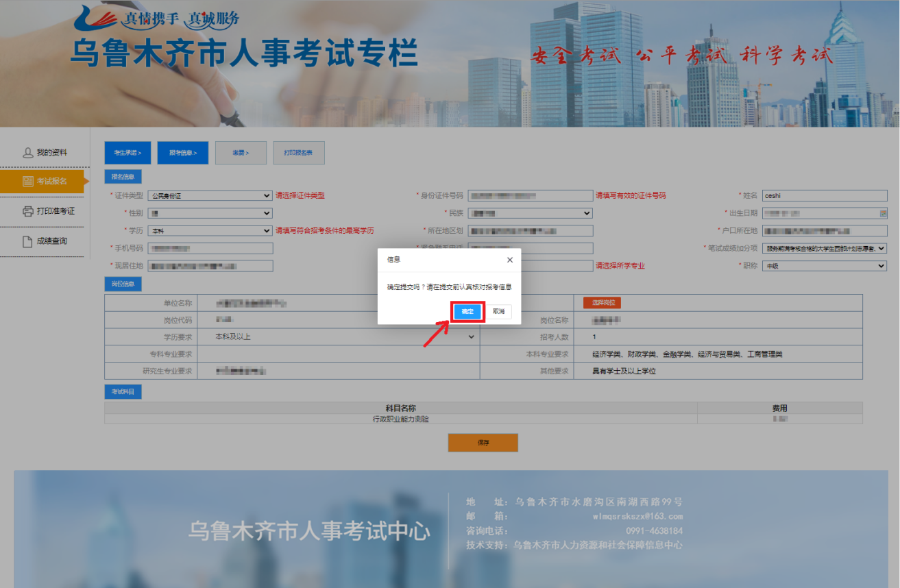Click the 打印准考证 printer icon

[x=28, y=211]
